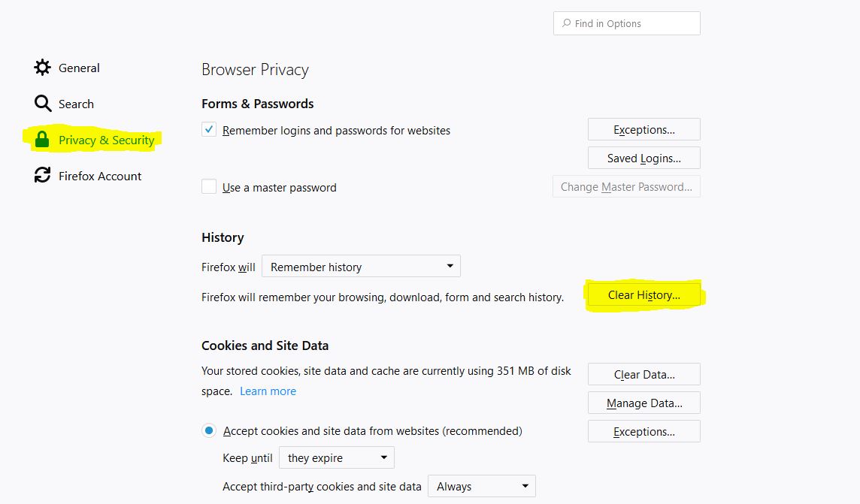The height and width of the screenshot is (504, 860).
Task: Open the General settings section
Action: 79,68
